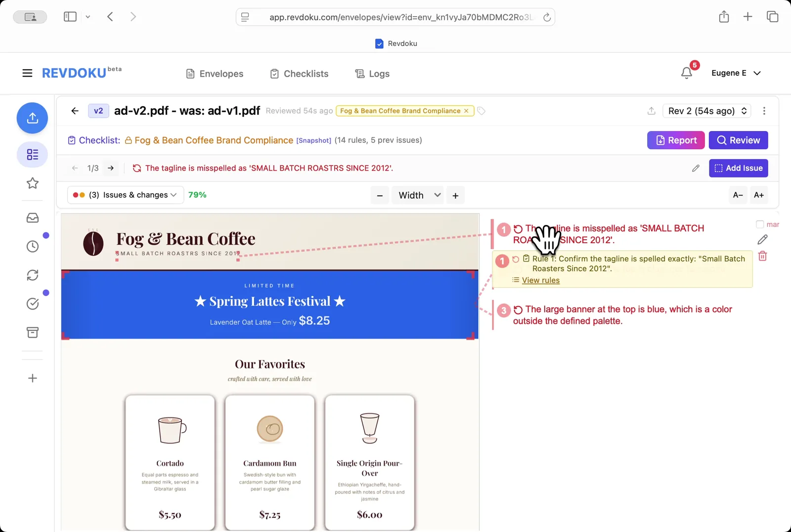This screenshot has height=532, width=791.
Task: Click the zoom in plus button
Action: (x=455, y=196)
